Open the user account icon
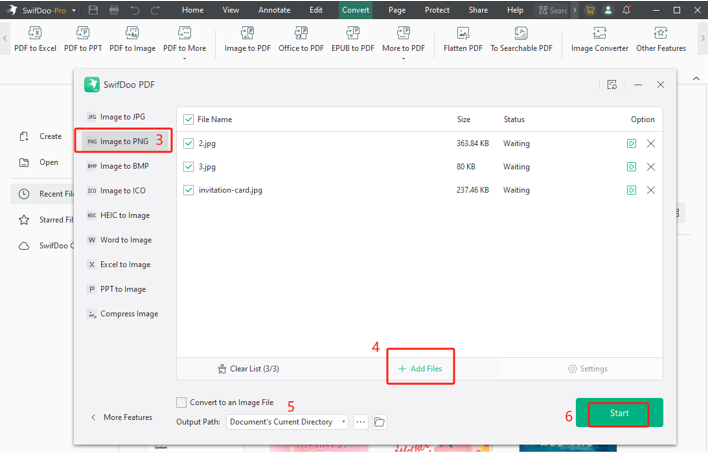The height and width of the screenshot is (454, 708). pos(608,10)
